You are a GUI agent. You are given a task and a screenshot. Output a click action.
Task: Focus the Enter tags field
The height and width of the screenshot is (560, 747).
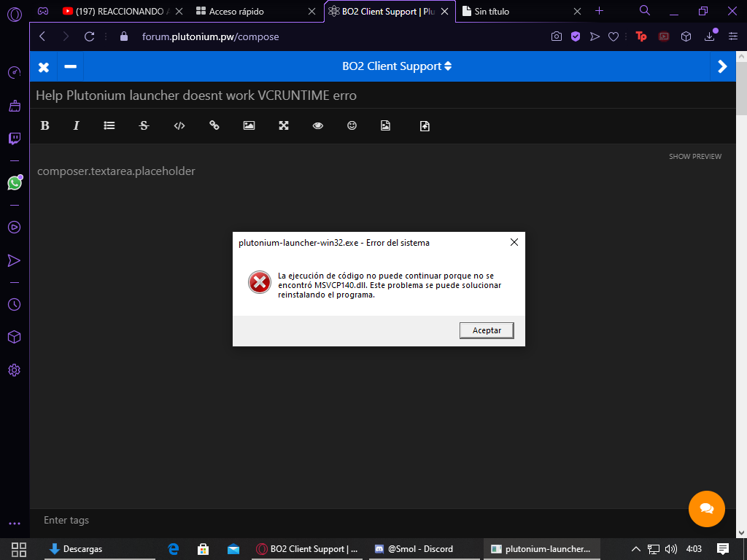tap(382, 521)
